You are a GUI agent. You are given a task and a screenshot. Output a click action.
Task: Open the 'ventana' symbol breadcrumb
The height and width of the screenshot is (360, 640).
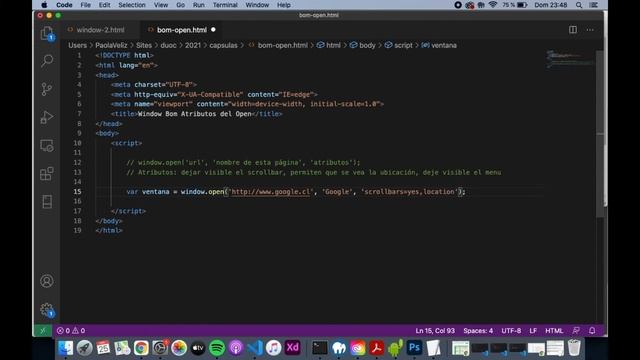tap(439, 45)
